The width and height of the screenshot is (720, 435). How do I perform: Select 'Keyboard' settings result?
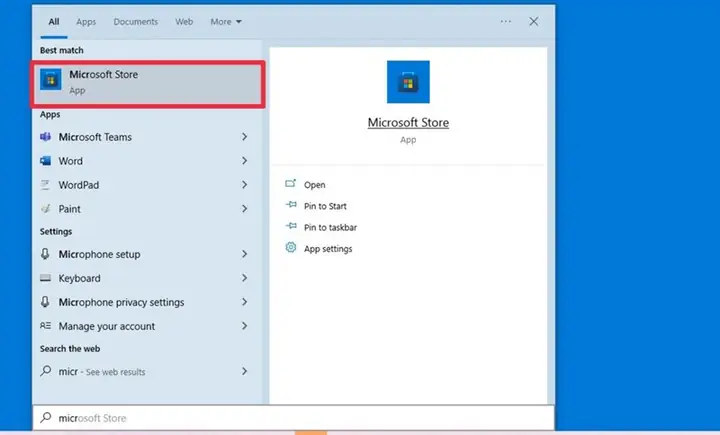pos(79,278)
